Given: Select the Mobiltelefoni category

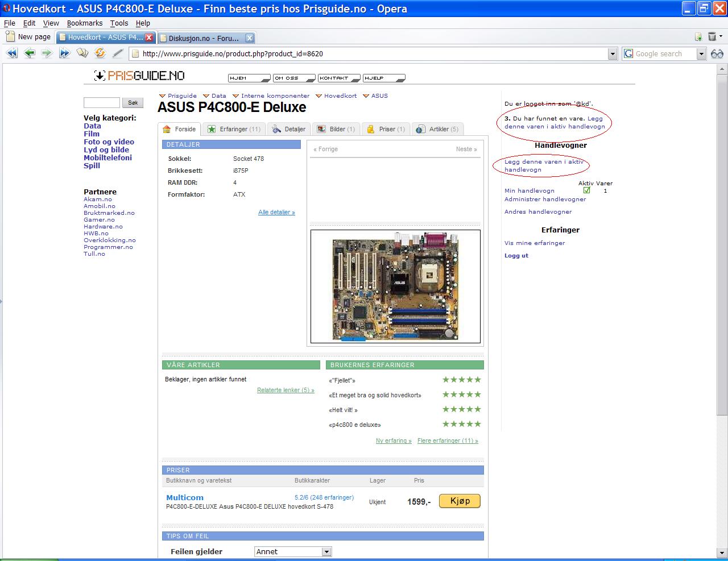Looking at the screenshot, I should [107, 157].
